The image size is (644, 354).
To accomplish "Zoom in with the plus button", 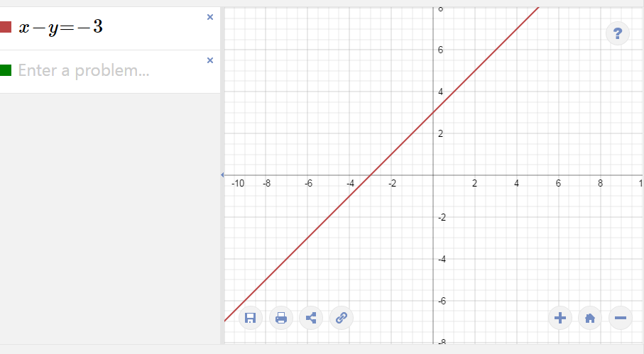I will [560, 318].
